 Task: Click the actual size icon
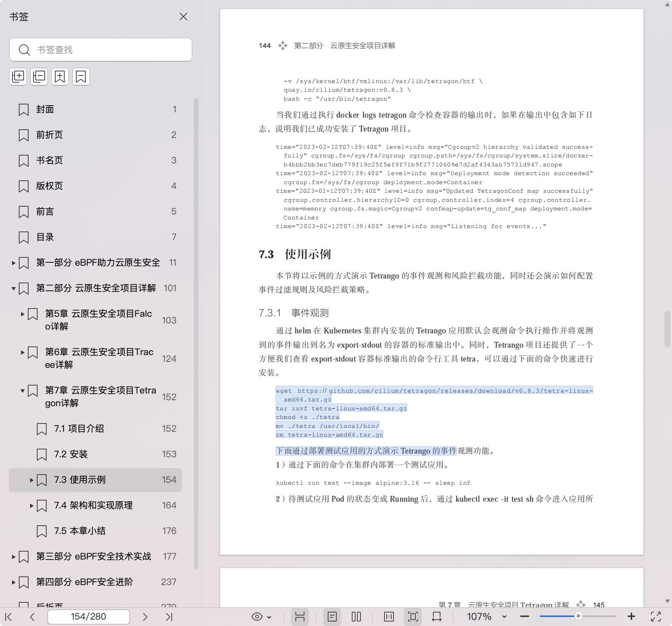(x=389, y=617)
